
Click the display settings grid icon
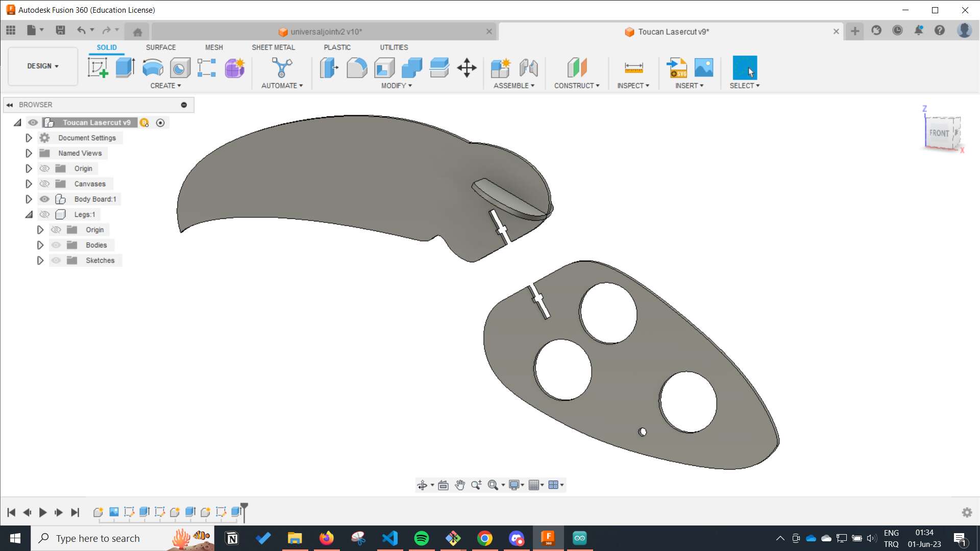tap(536, 485)
